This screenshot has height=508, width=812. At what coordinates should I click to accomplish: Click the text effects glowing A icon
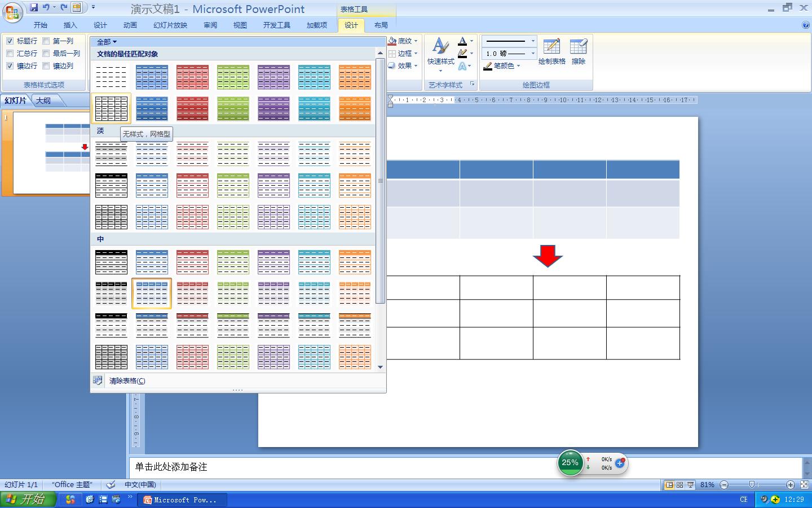(462, 66)
